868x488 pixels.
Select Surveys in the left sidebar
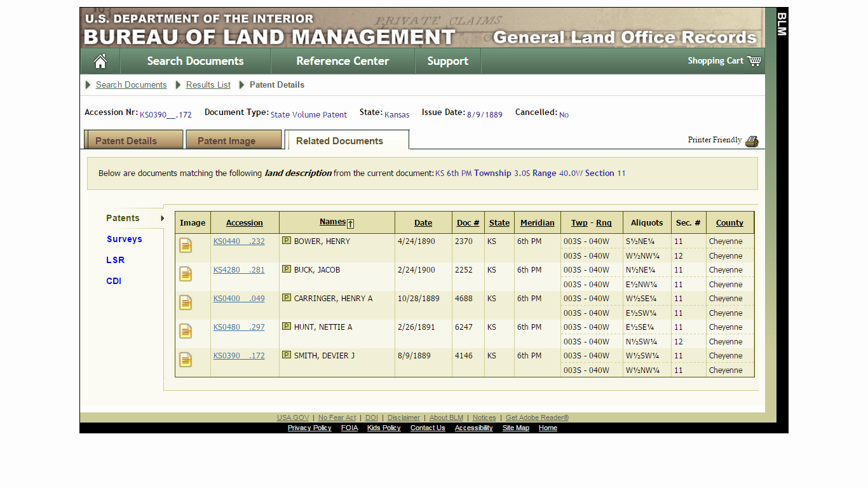tap(124, 239)
